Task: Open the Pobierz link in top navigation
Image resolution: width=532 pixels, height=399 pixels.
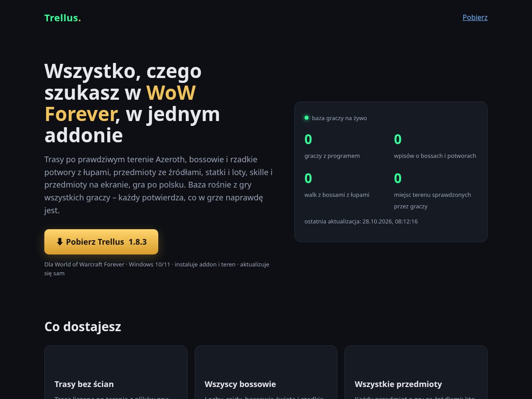Action: coord(475,17)
